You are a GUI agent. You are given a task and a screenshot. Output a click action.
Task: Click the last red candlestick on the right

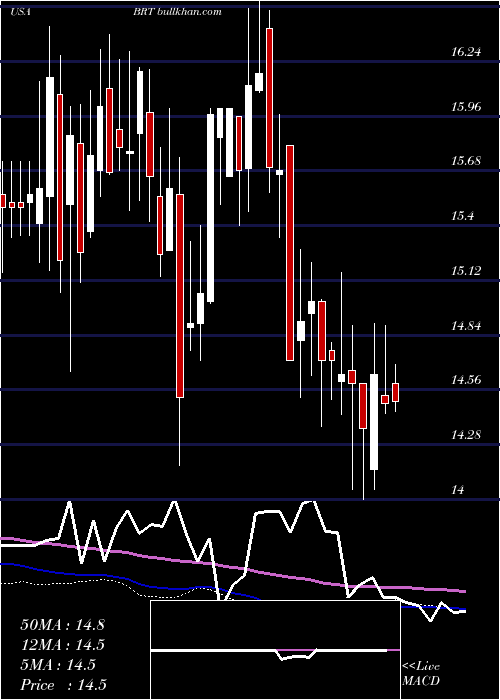pyautogui.click(x=396, y=392)
